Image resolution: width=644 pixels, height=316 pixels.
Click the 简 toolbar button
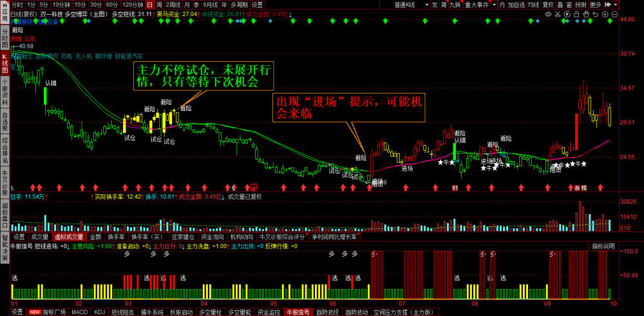coord(444,5)
